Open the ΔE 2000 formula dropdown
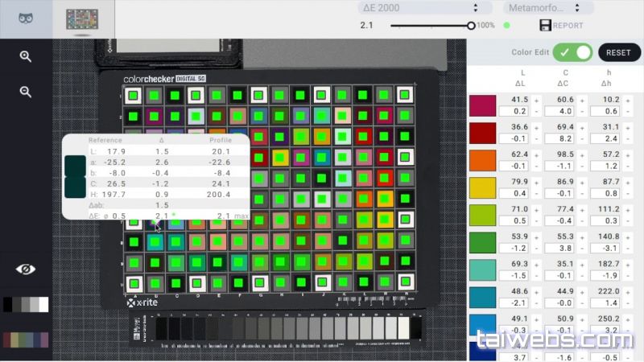 [x=419, y=8]
